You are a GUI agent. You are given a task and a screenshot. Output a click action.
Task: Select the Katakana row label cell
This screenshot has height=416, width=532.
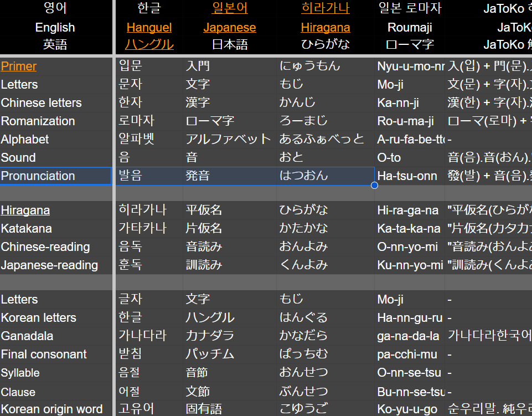pos(27,229)
